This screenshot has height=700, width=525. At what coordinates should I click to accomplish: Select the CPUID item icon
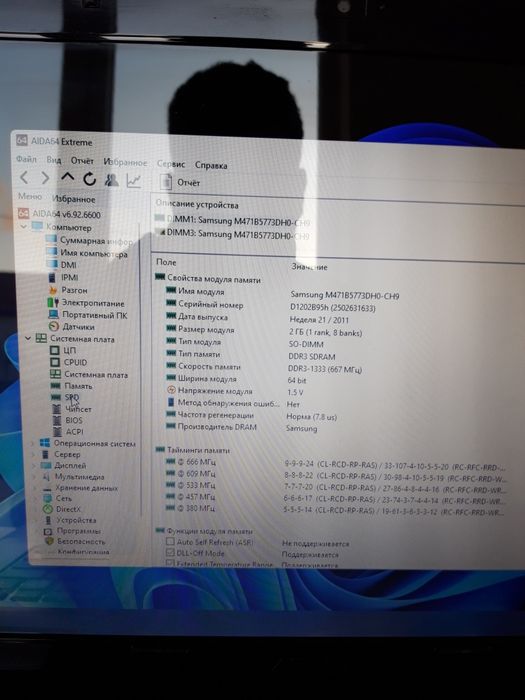pos(55,362)
